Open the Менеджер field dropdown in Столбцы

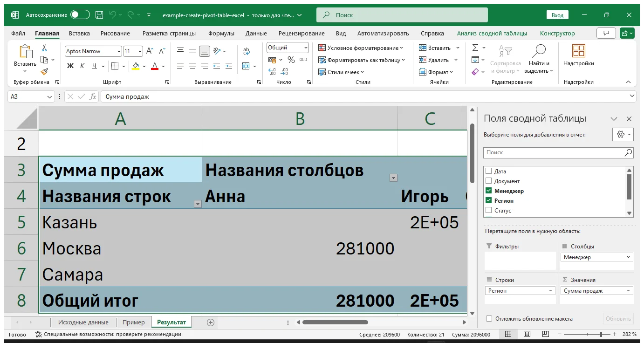point(628,257)
